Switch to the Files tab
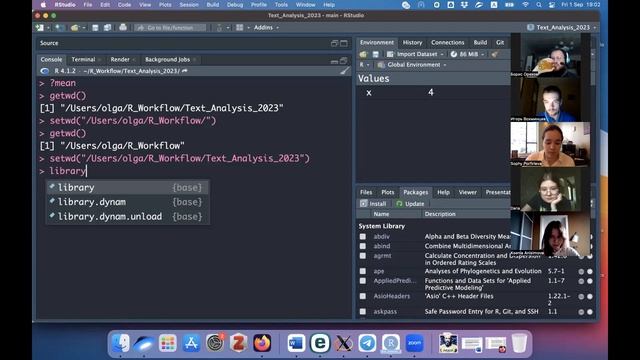This screenshot has height=360, width=640. pyautogui.click(x=366, y=192)
